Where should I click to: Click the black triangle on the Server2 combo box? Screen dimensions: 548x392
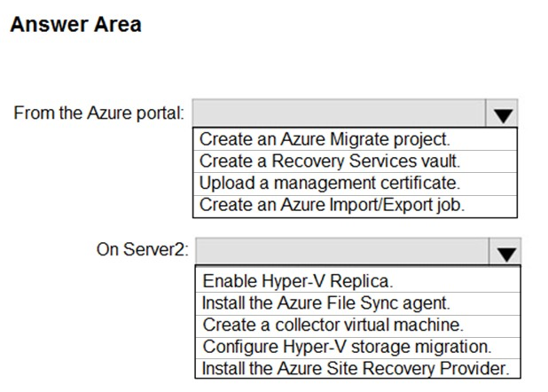(x=506, y=255)
